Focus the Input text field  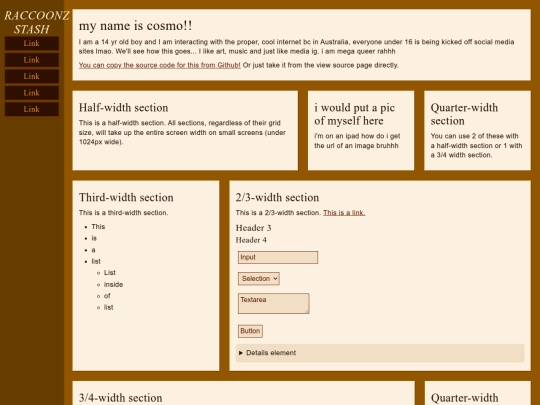pos(278,258)
